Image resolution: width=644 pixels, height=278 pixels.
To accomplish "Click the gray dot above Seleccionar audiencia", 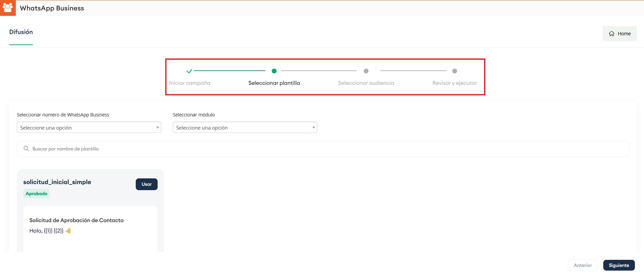I will tap(366, 71).
